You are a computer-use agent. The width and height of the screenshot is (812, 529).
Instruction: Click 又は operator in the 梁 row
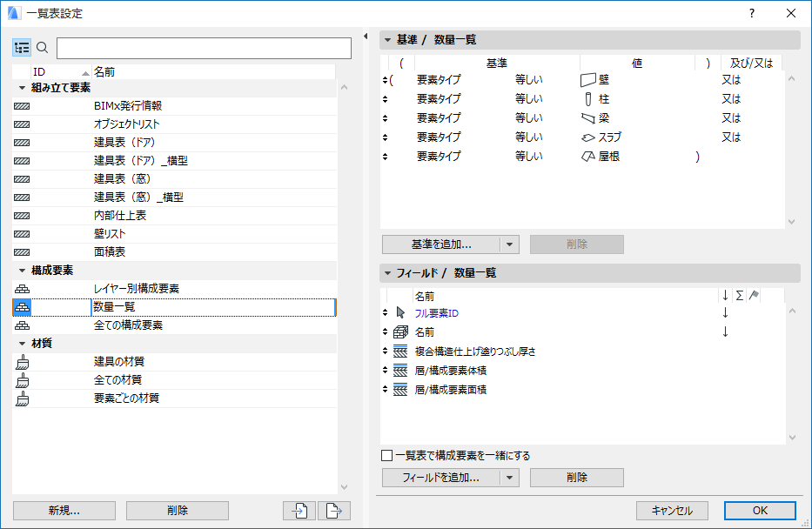tap(731, 118)
